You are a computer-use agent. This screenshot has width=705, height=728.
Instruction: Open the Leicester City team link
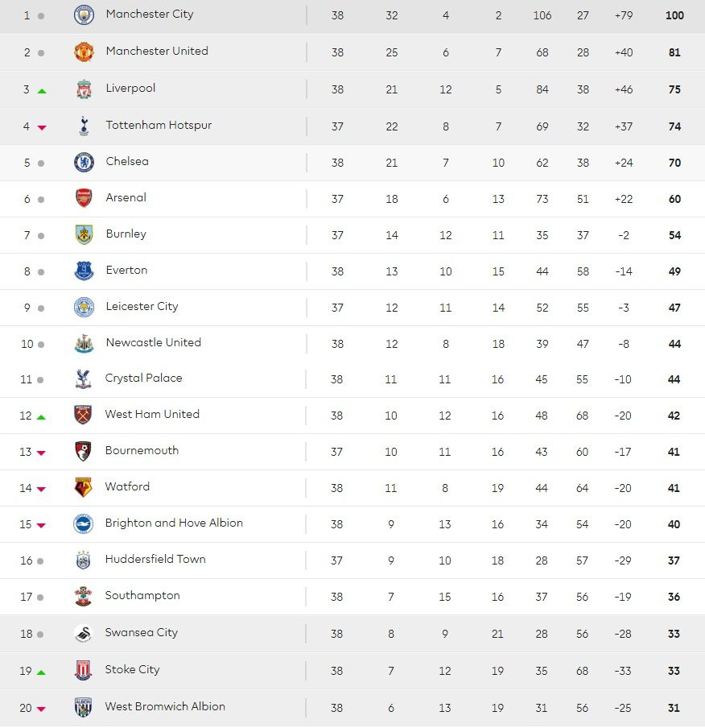tap(142, 307)
